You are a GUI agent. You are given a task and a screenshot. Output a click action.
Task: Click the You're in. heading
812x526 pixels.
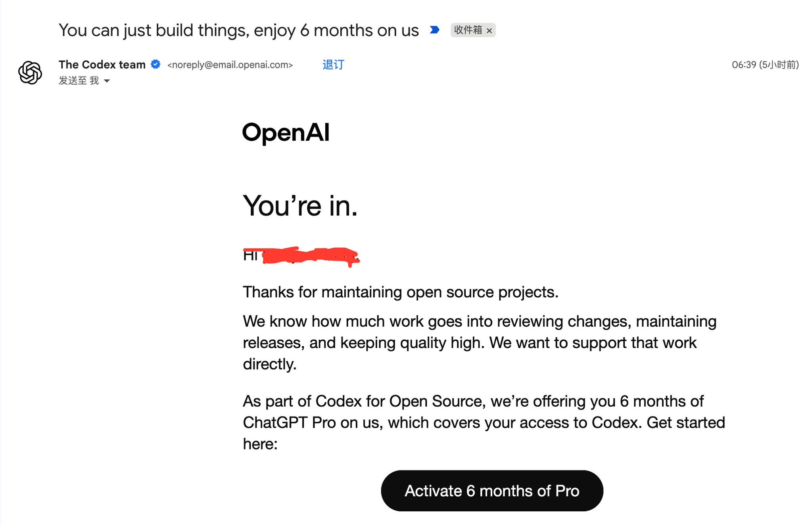300,206
